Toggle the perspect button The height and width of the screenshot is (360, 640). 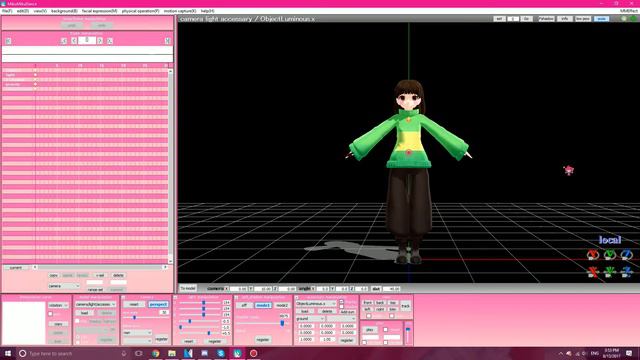pos(158,304)
